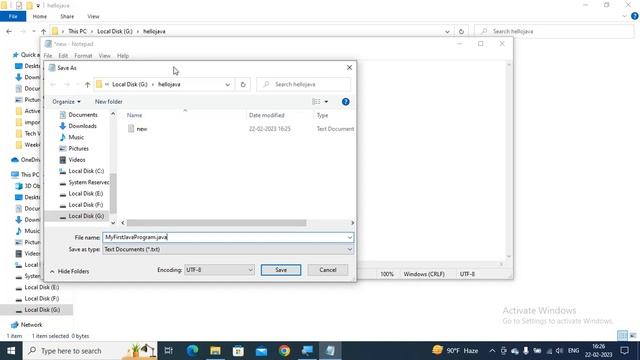Open File Explorer from taskbar
This screenshot has height=360, width=640.
point(216,351)
